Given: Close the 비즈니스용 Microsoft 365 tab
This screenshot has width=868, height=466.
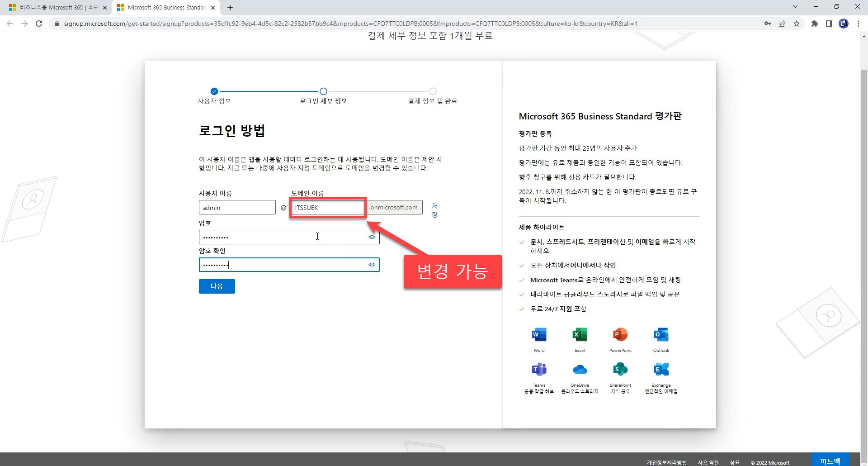Looking at the screenshot, I should pos(105,8).
